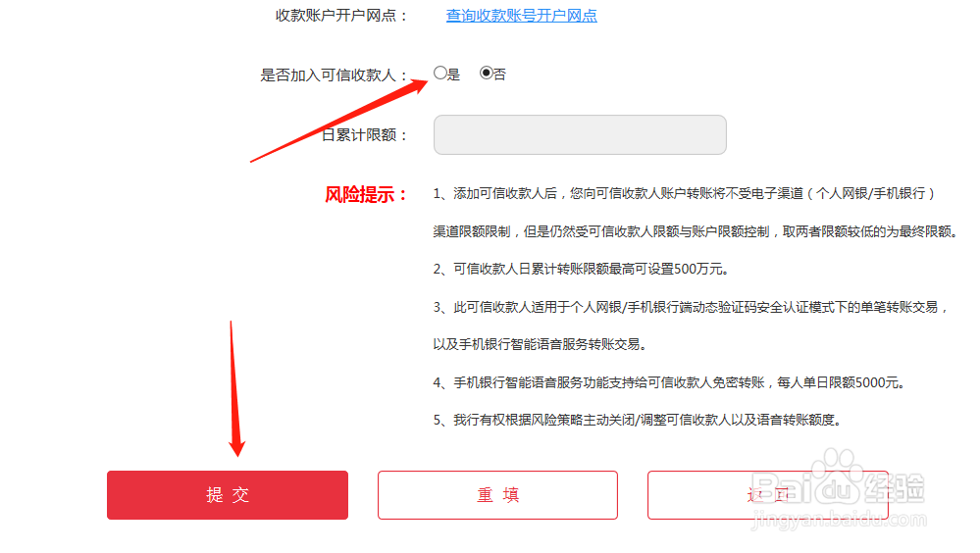This screenshot has width=980, height=553.
Task: Click risk note 2 mentioning 500万元 limit
Action: (x=582, y=270)
